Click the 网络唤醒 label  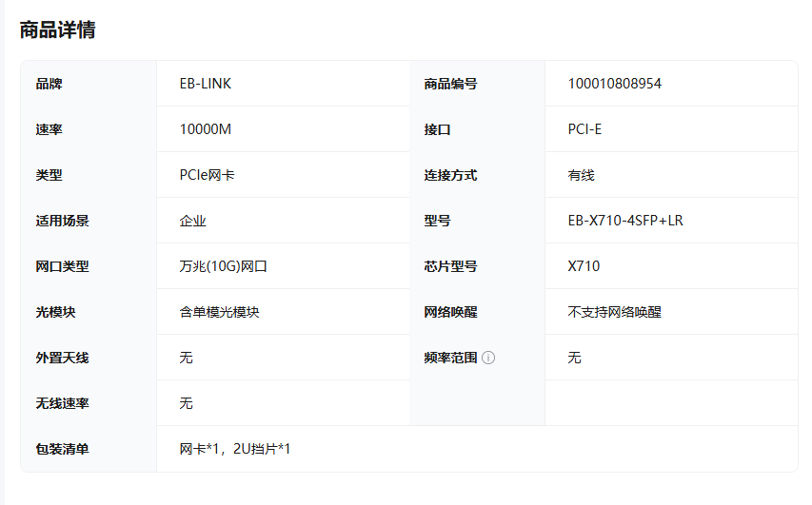coord(450,312)
